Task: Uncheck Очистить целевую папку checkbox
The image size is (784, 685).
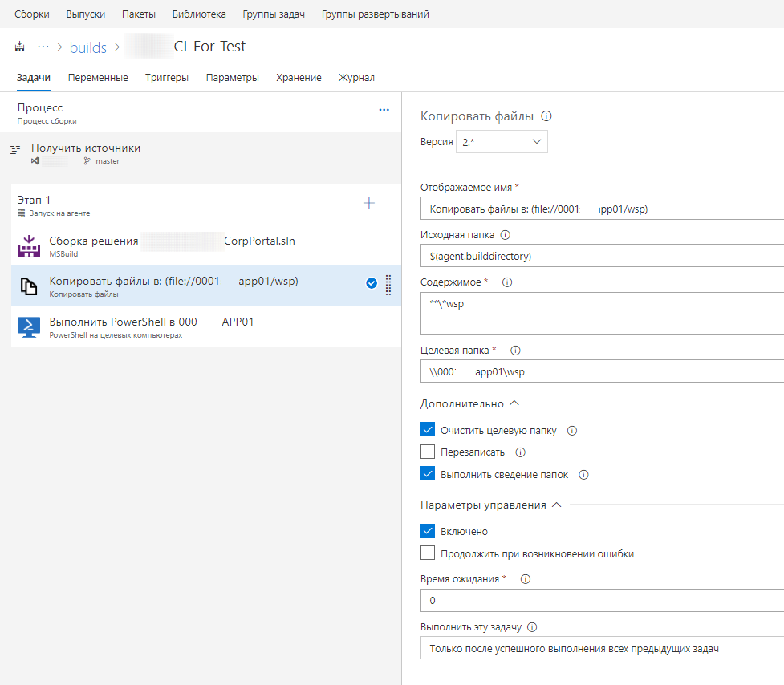Action: 428,430
